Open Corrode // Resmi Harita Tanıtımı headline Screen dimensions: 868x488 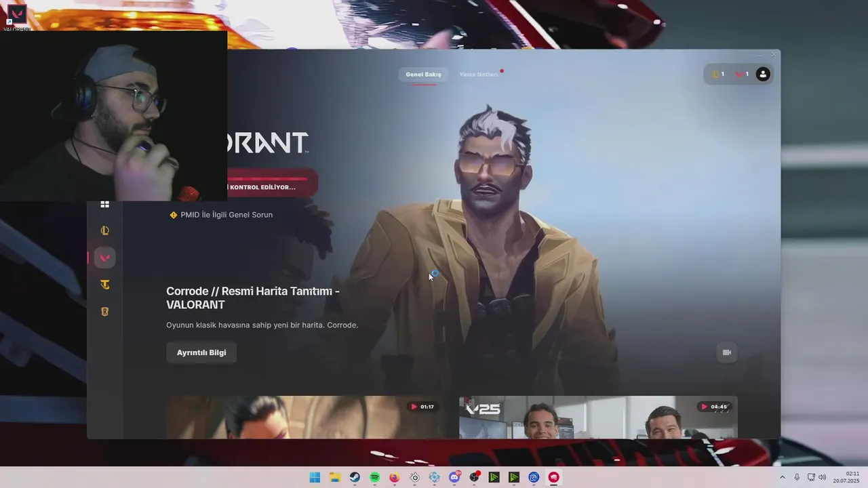tap(253, 298)
